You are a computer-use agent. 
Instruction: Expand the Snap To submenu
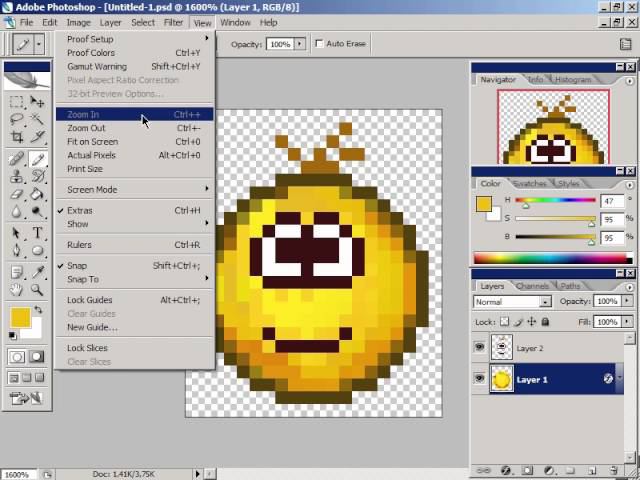click(x=135, y=279)
